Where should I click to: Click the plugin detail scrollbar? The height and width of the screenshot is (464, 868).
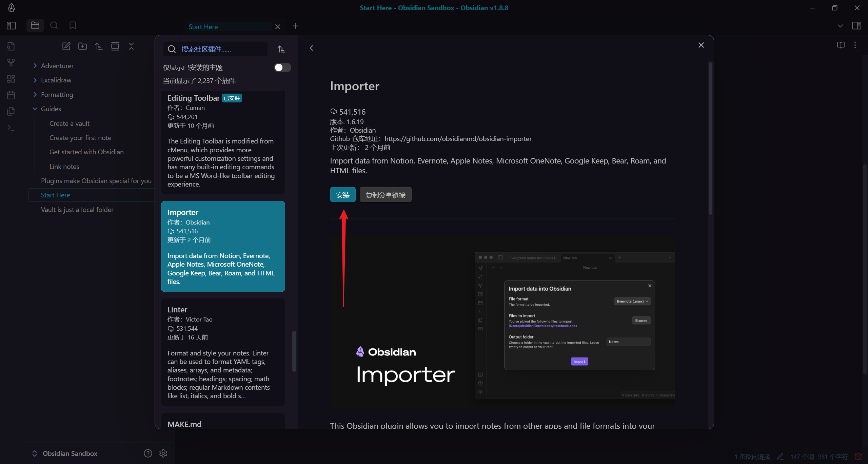(710, 138)
